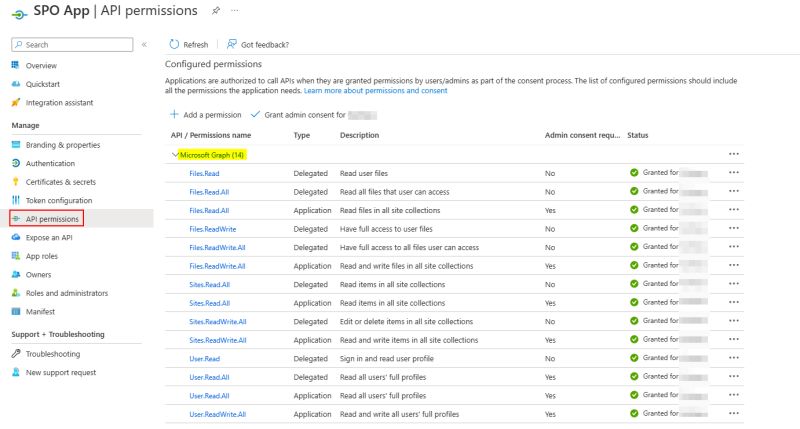Open the ellipsis menu for the Files.Read row
This screenshot has height=429, width=800.
[734, 172]
